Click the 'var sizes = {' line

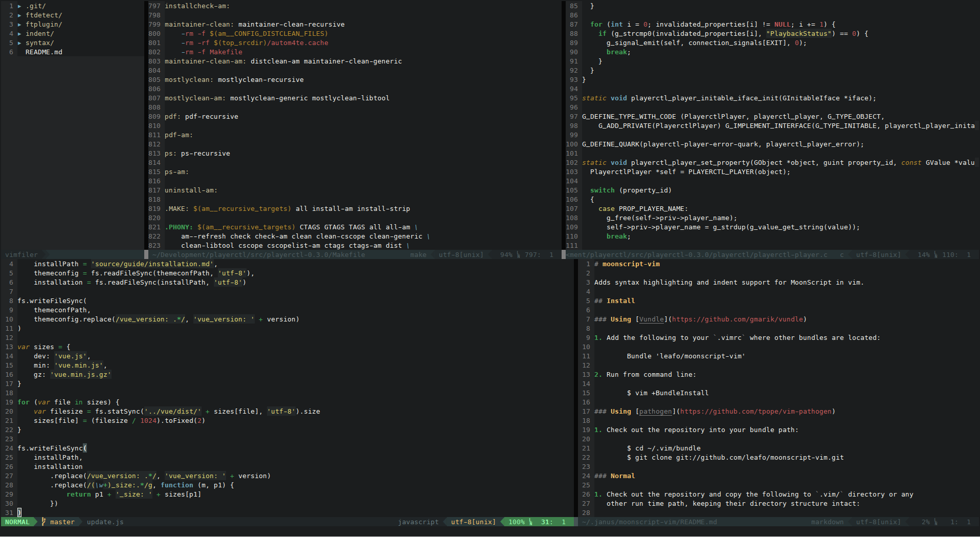point(44,347)
